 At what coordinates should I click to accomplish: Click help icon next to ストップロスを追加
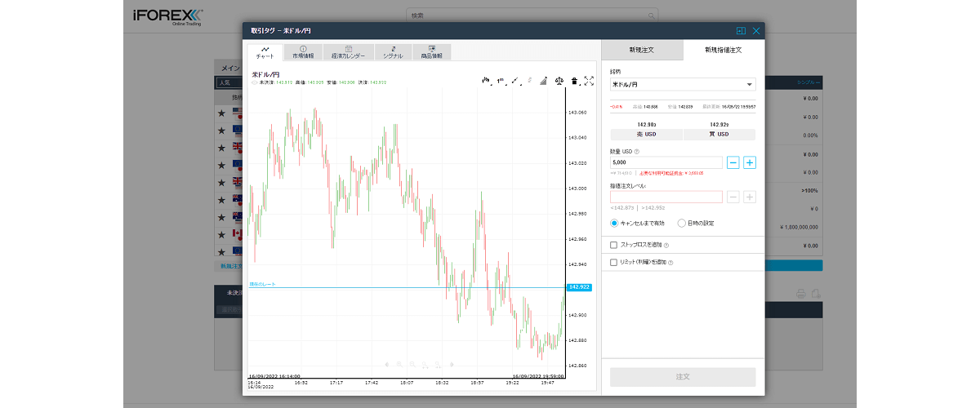tap(666, 245)
